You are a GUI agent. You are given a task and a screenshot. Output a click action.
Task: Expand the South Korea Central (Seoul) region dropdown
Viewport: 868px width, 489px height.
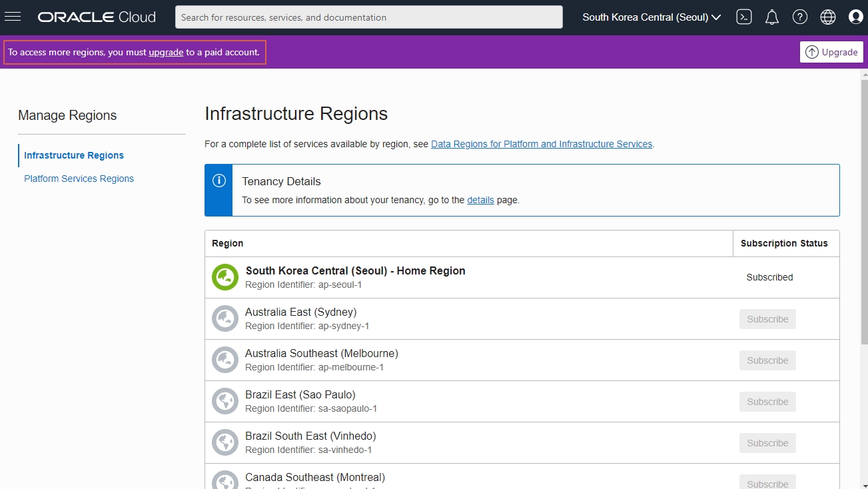(651, 17)
